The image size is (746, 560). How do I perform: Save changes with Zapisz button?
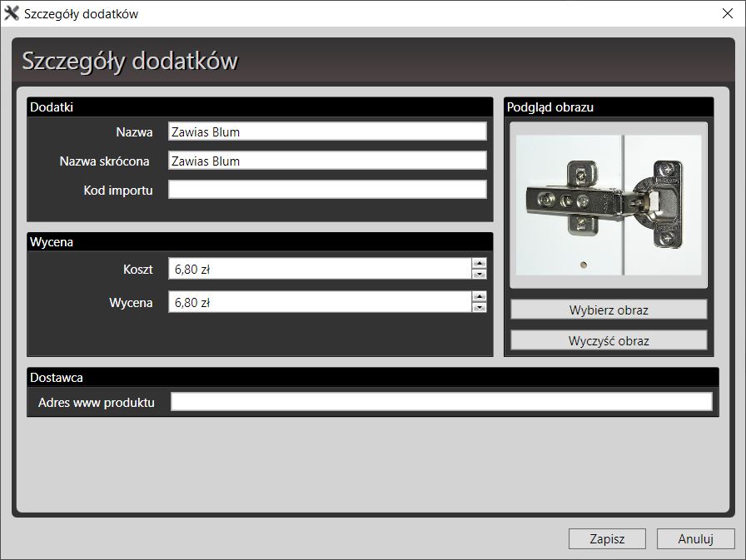coord(607,538)
